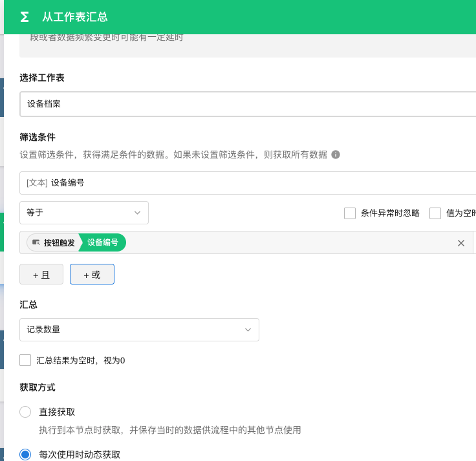Viewport: 476px width, 461px height.
Task: Click the 直接获取 description text
Action: (169, 430)
